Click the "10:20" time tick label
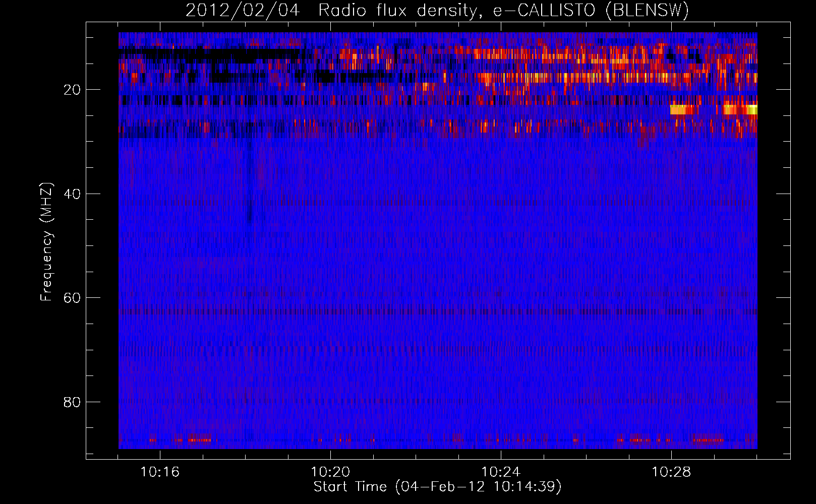The width and height of the screenshot is (816, 504). point(330,472)
